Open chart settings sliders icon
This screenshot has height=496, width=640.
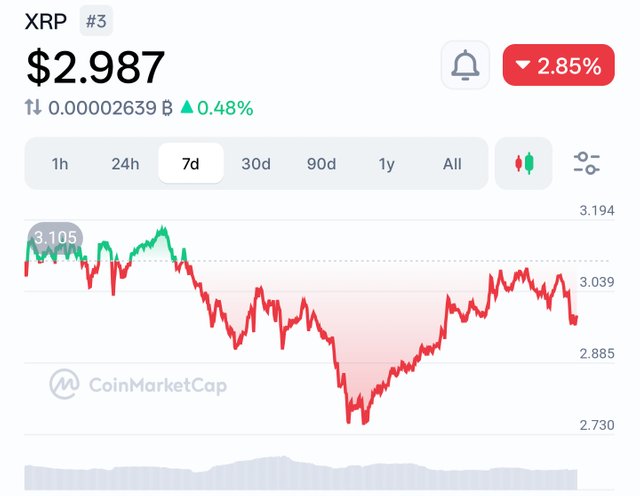pyautogui.click(x=587, y=163)
